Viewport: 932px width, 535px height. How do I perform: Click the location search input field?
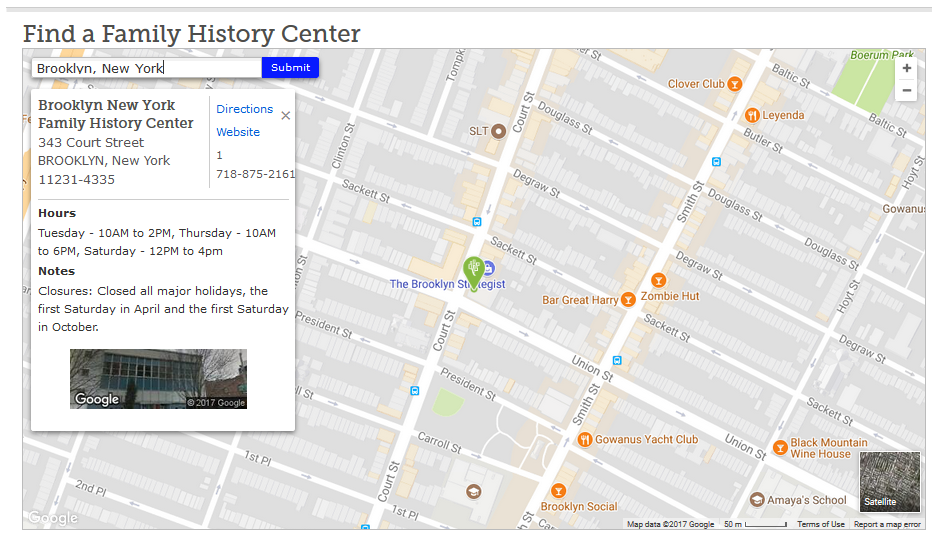pyautogui.click(x=147, y=68)
